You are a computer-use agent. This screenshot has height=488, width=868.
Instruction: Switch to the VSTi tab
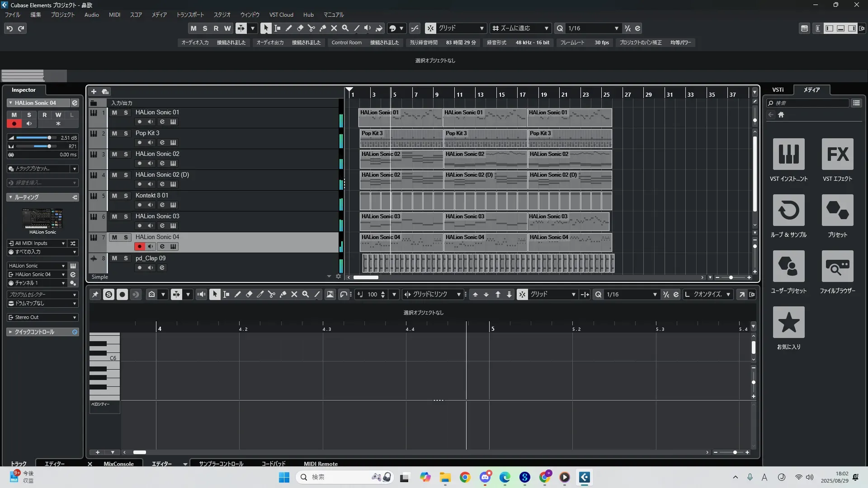tap(778, 90)
